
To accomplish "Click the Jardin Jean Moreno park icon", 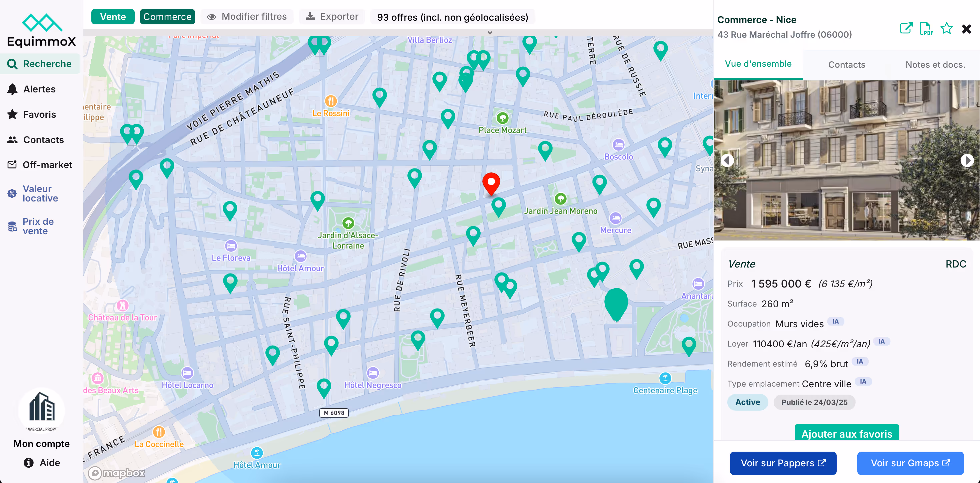I will point(560,199).
